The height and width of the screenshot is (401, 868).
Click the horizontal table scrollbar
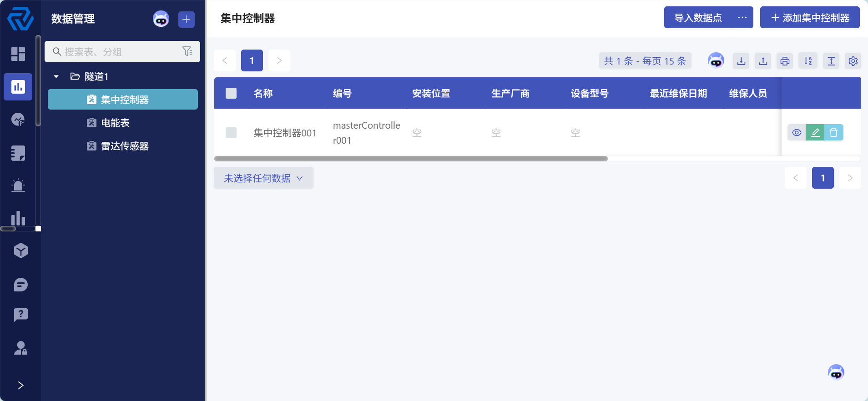411,159
